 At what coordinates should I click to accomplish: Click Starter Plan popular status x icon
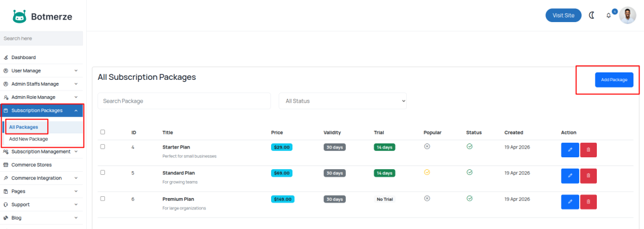coord(427,147)
